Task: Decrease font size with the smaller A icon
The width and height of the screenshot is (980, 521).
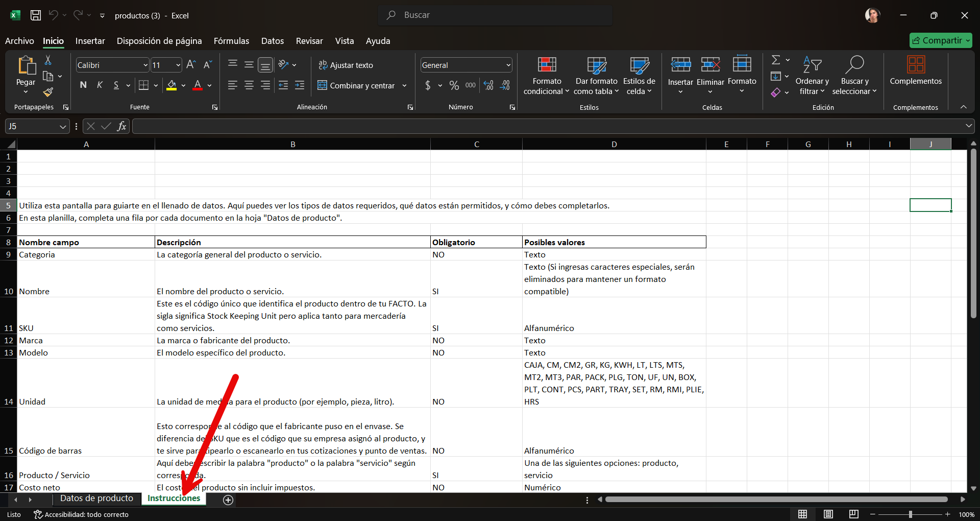Action: point(207,65)
